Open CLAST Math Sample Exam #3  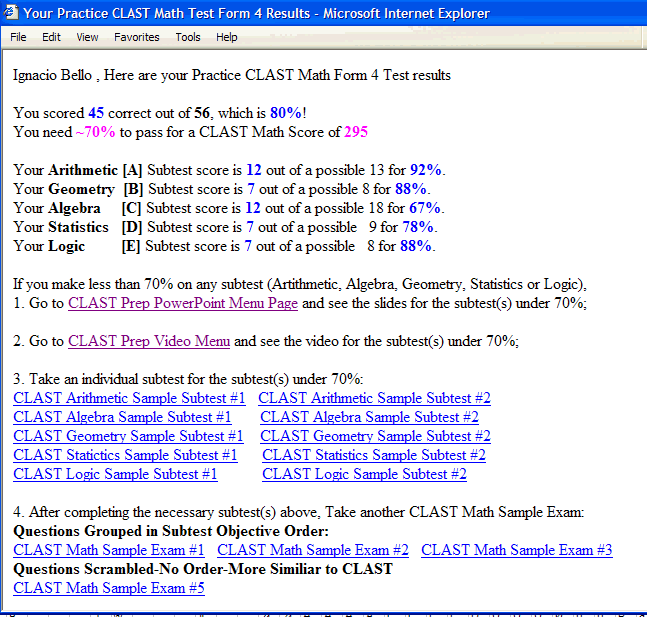(517, 550)
